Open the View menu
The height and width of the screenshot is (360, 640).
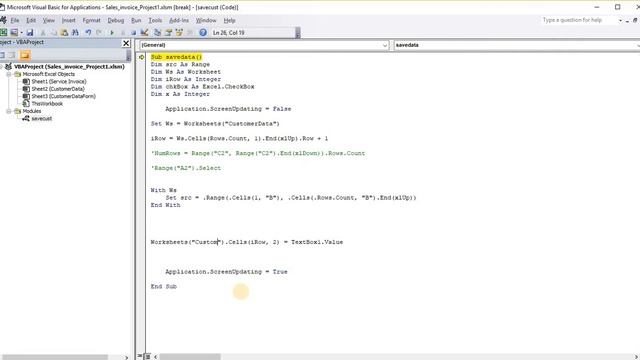pos(49,20)
